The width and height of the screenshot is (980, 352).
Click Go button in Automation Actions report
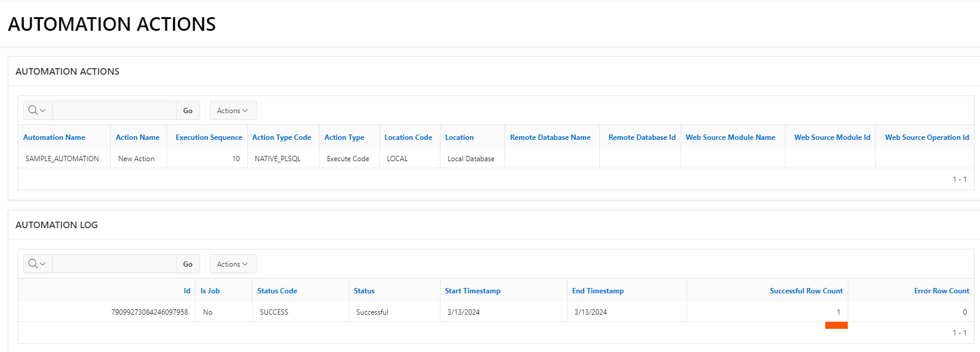click(x=187, y=110)
